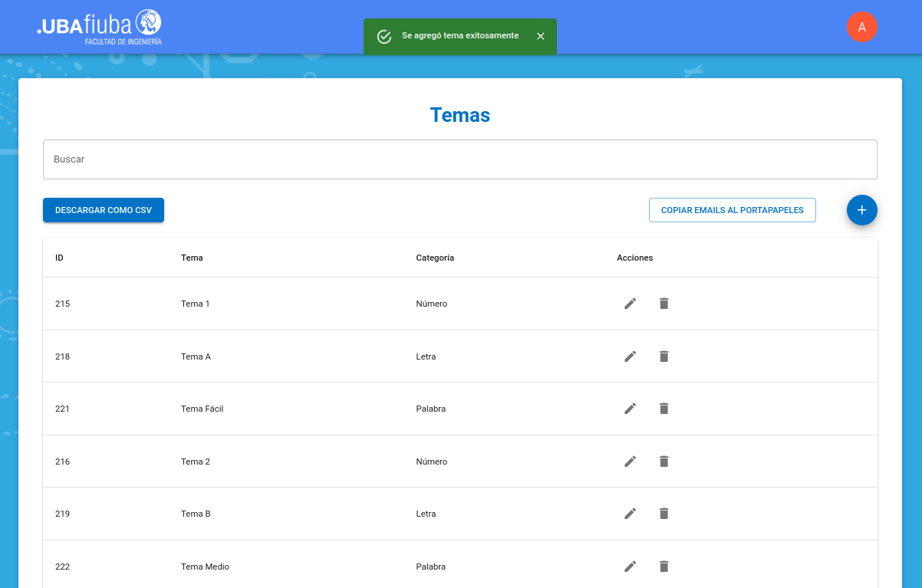Copy emails to the clipboard
922x588 pixels.
(x=732, y=210)
